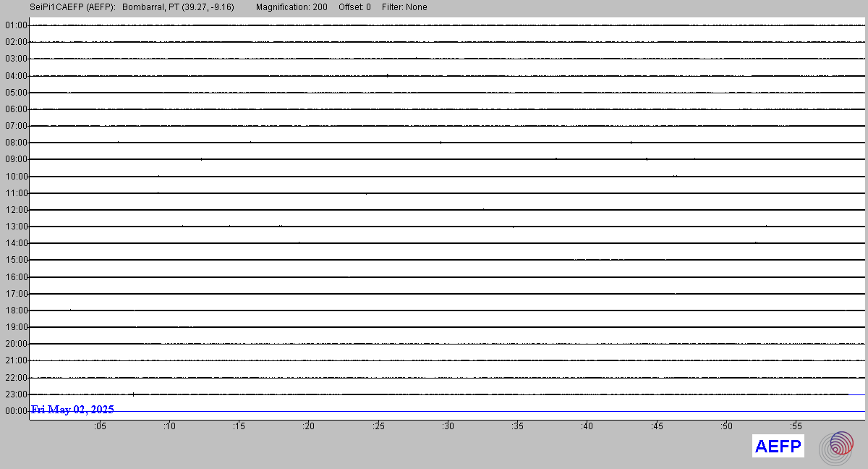Click the :20 minute axis tick label
The height and width of the screenshot is (469, 868).
[309, 427]
